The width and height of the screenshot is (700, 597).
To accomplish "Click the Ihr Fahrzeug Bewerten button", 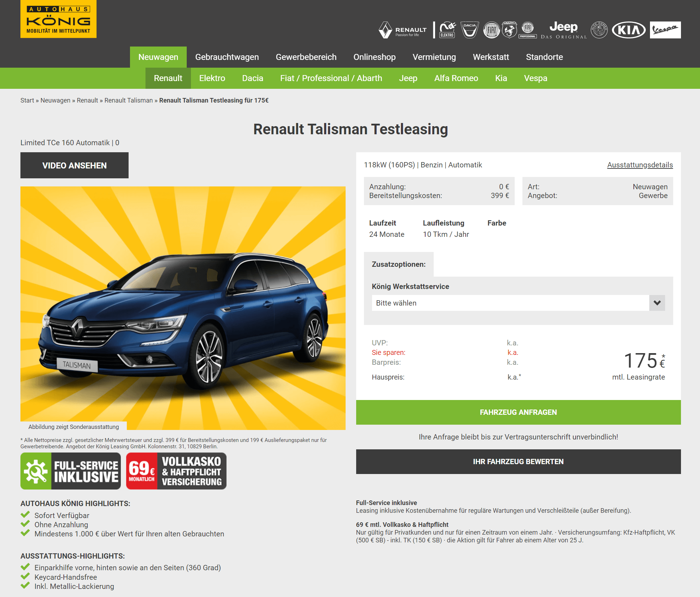I will (x=518, y=462).
